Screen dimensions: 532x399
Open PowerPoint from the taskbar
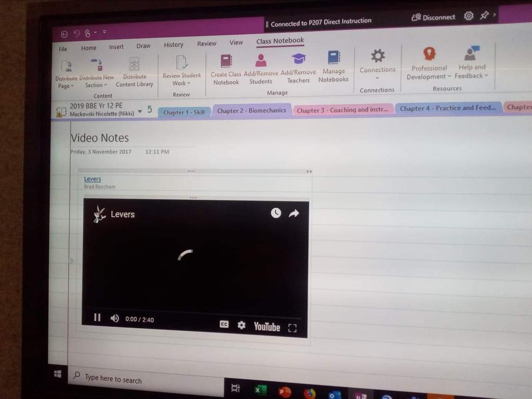pos(284,392)
